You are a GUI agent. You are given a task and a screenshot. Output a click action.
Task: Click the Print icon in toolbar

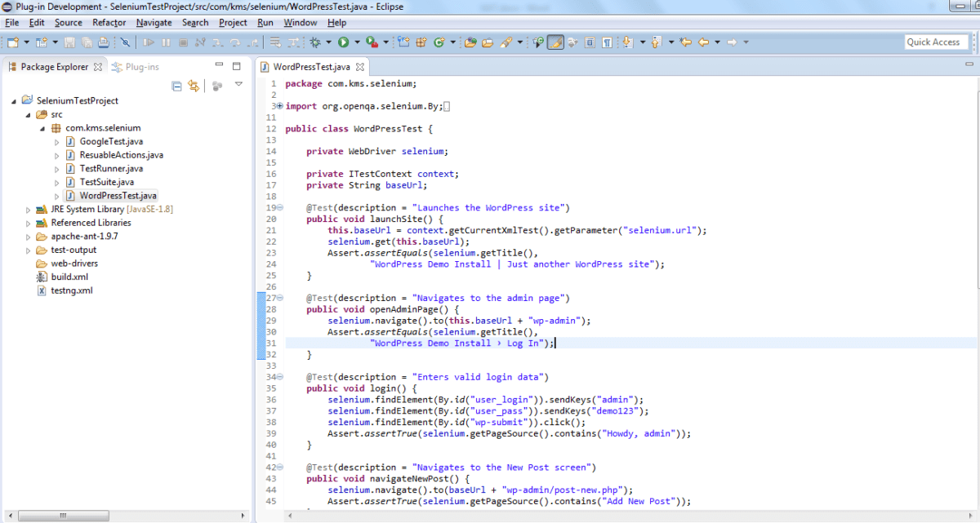pyautogui.click(x=101, y=42)
